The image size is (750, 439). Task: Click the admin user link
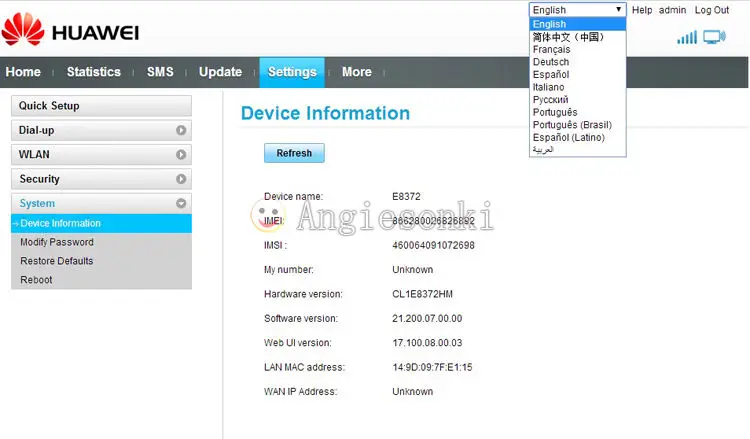(x=673, y=10)
